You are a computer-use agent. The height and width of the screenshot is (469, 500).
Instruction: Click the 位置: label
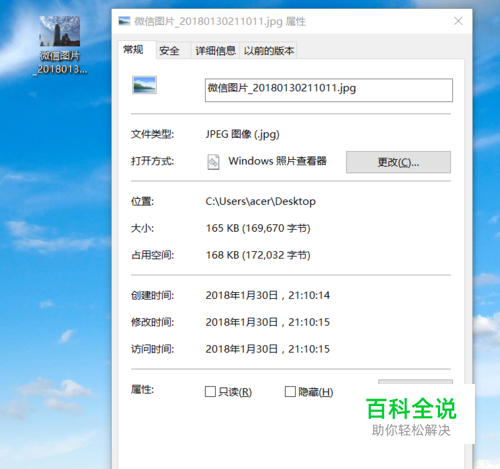click(x=142, y=201)
